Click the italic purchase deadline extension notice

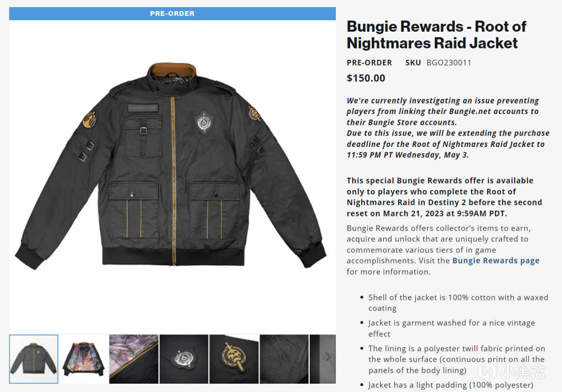click(x=448, y=127)
